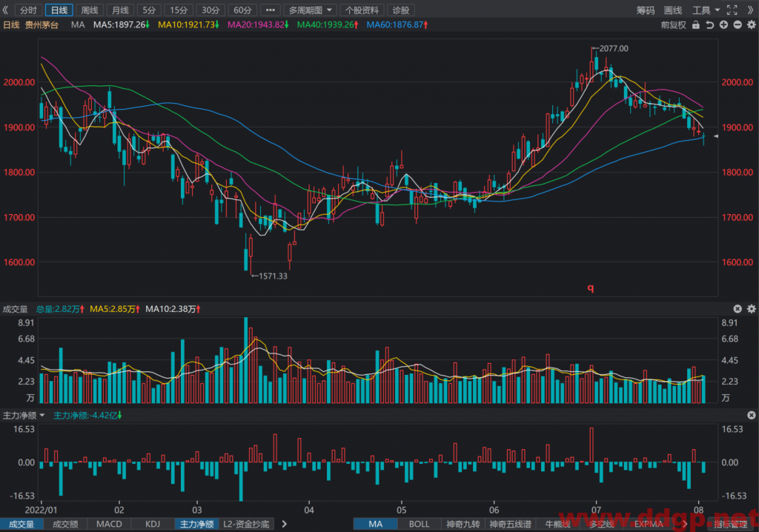Enter fullscreen with the expand icon

[x=732, y=10]
